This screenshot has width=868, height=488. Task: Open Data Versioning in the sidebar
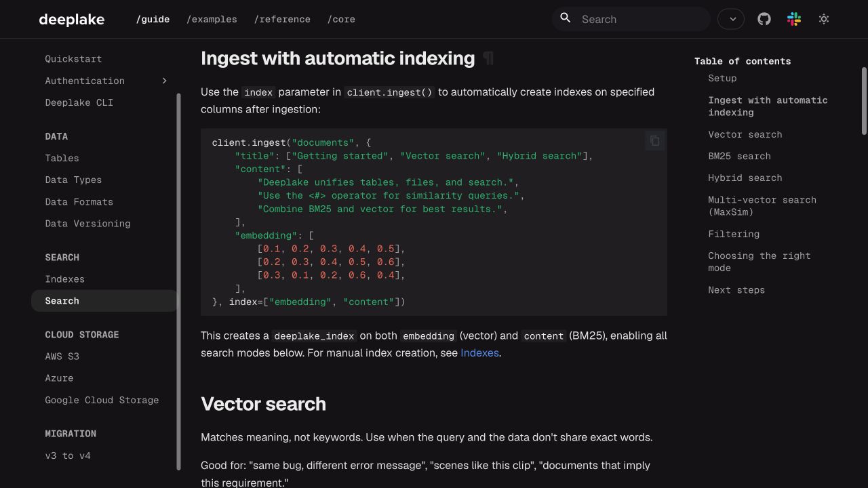[x=87, y=224]
